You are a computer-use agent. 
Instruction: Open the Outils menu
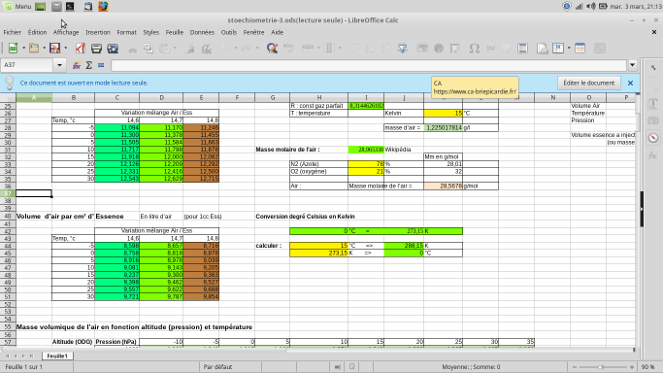click(229, 32)
